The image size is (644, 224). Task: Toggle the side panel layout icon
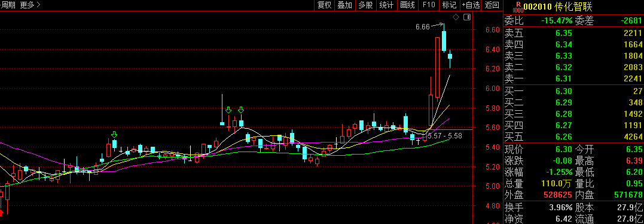click(x=466, y=17)
